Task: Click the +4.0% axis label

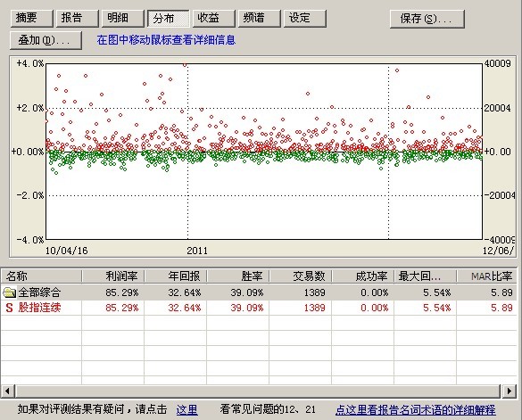Action: 30,63
